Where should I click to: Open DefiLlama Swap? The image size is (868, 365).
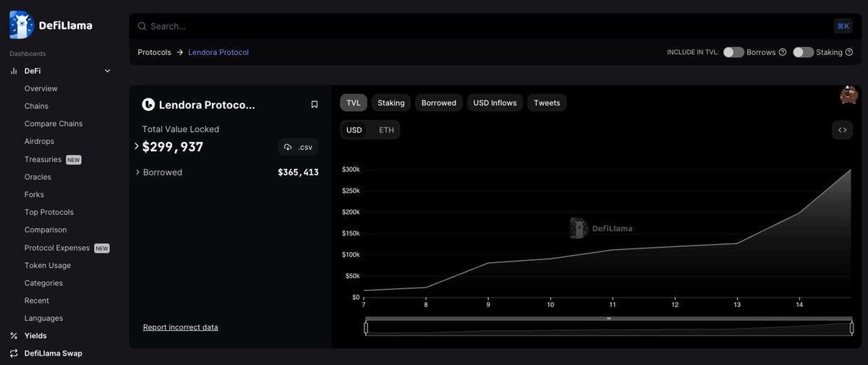click(54, 353)
